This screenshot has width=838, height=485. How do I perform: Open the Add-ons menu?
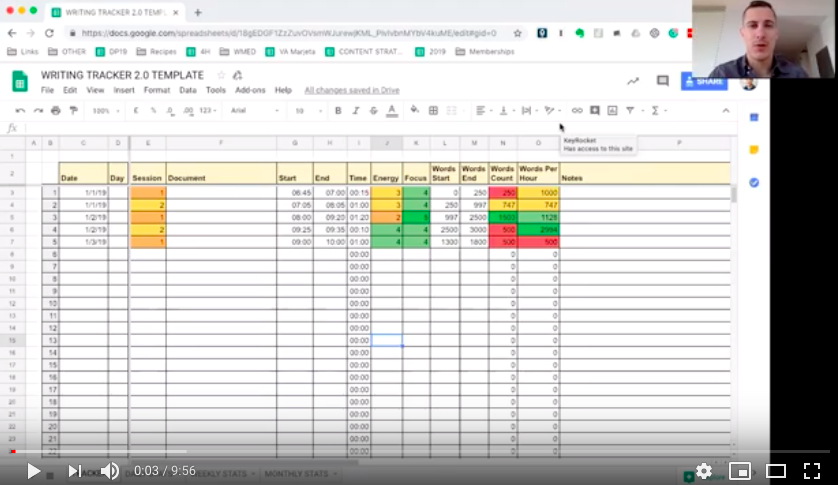click(x=250, y=90)
